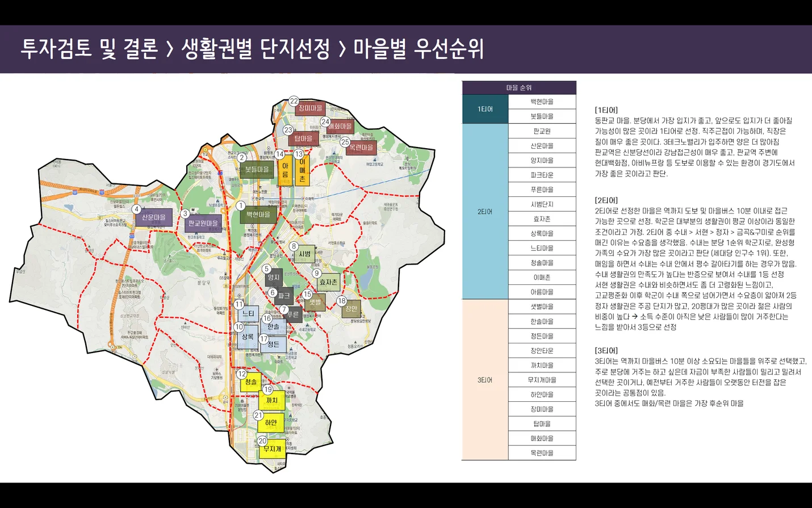Click the 파크타운 table row
The height and width of the screenshot is (508, 812).
coord(542,175)
